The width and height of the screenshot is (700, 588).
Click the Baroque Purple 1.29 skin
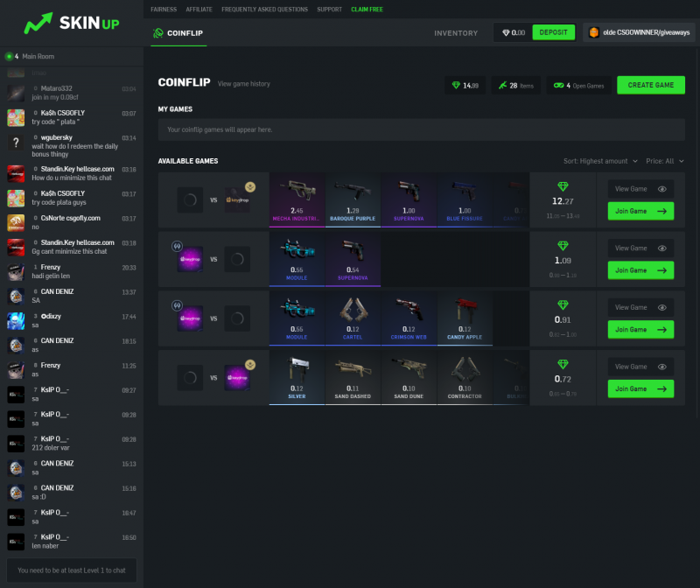pos(353,200)
